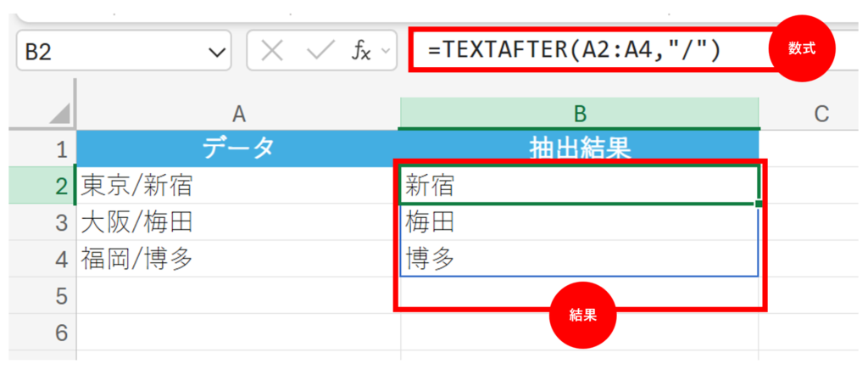
Task: Select column B header
Action: coord(579,114)
